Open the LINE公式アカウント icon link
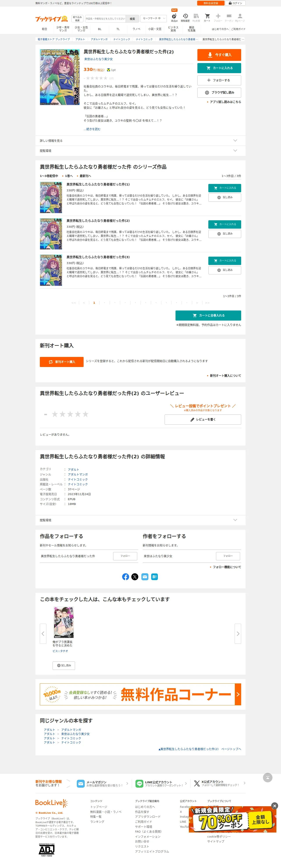Image resolution: width=281 pixels, height=868 pixels. [139, 783]
